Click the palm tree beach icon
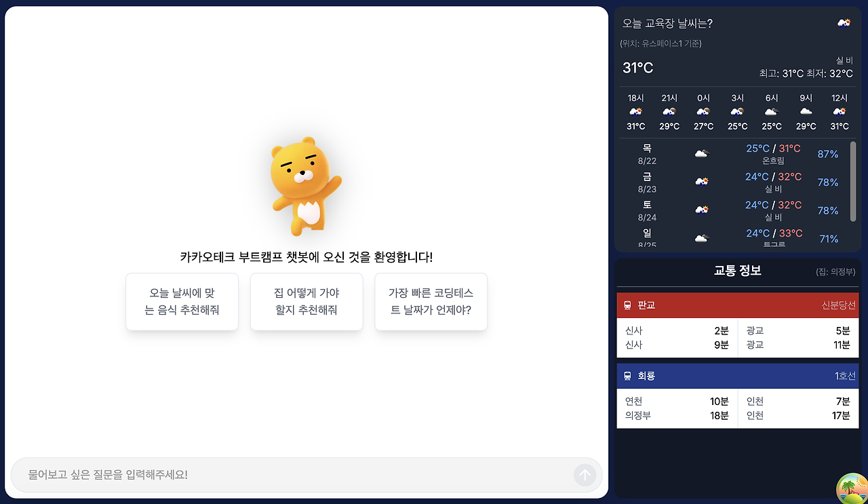Screen dimensions: 868x504 coord(852,488)
